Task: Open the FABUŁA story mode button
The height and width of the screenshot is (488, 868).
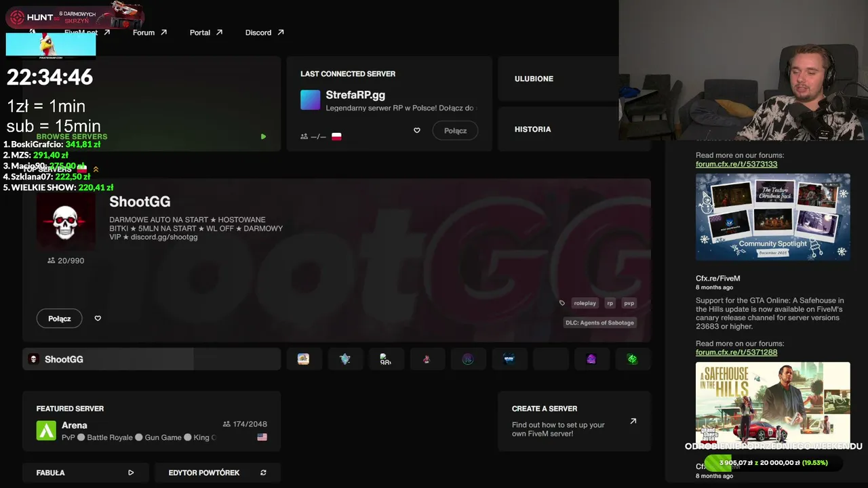Action: (x=85, y=472)
